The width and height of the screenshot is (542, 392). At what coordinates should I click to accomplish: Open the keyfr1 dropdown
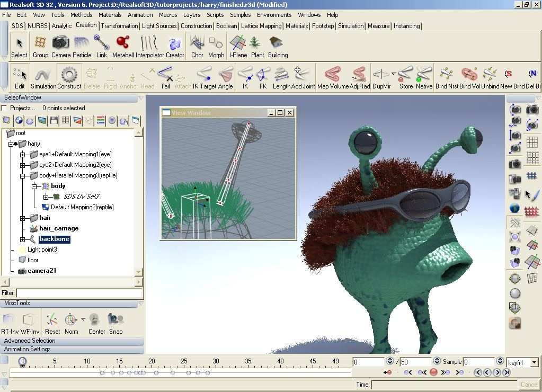click(x=535, y=362)
